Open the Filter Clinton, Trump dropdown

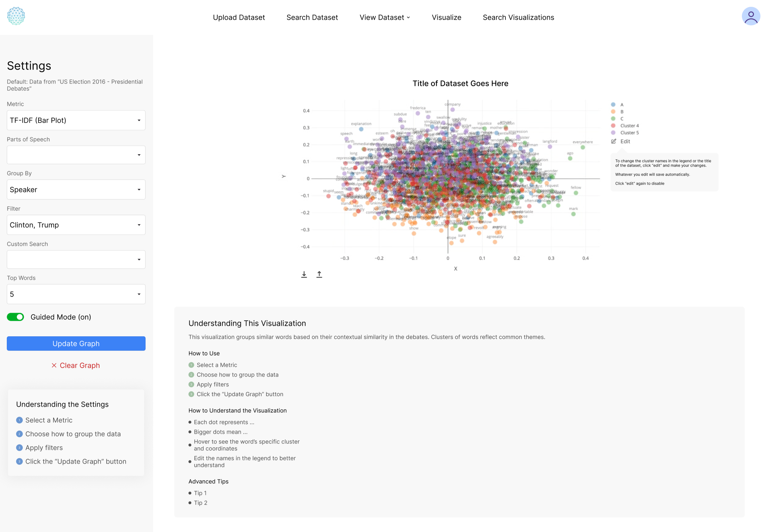76,225
